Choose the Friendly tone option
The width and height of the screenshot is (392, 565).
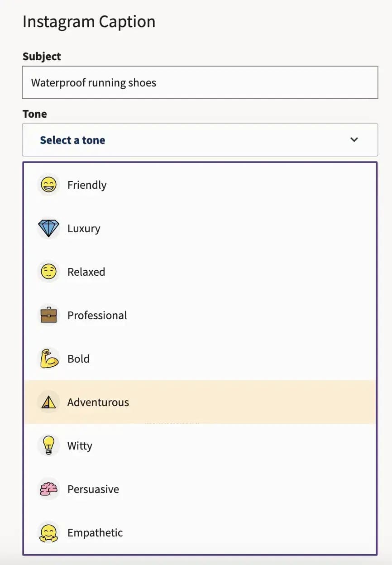pyautogui.click(x=87, y=185)
